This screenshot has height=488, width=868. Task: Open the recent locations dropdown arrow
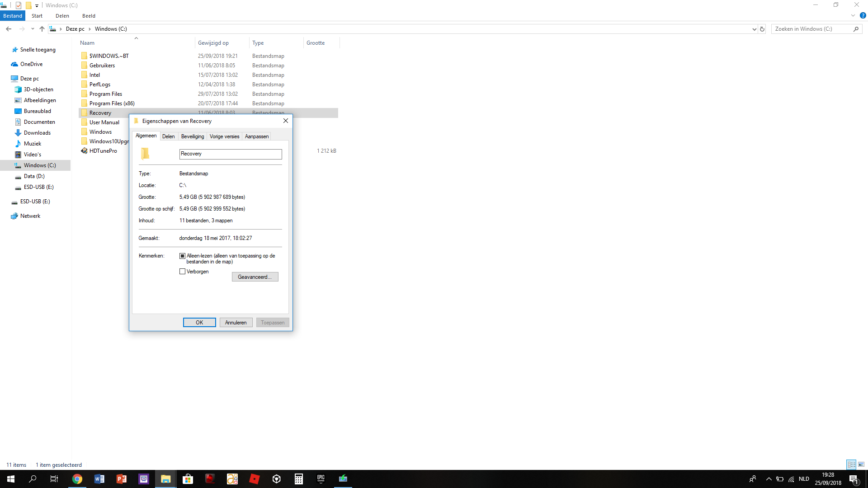click(x=33, y=29)
